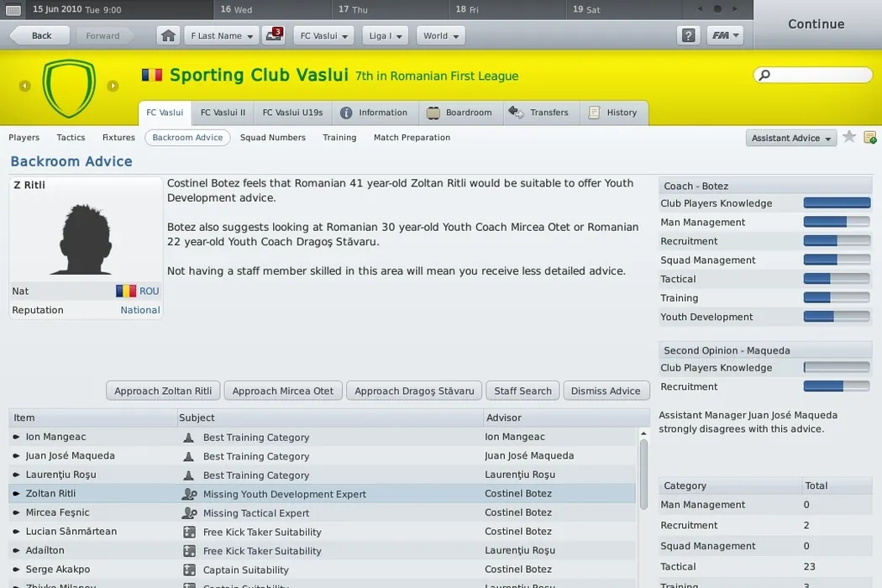Expand the World dropdown menu
The height and width of the screenshot is (588, 882).
click(x=440, y=36)
